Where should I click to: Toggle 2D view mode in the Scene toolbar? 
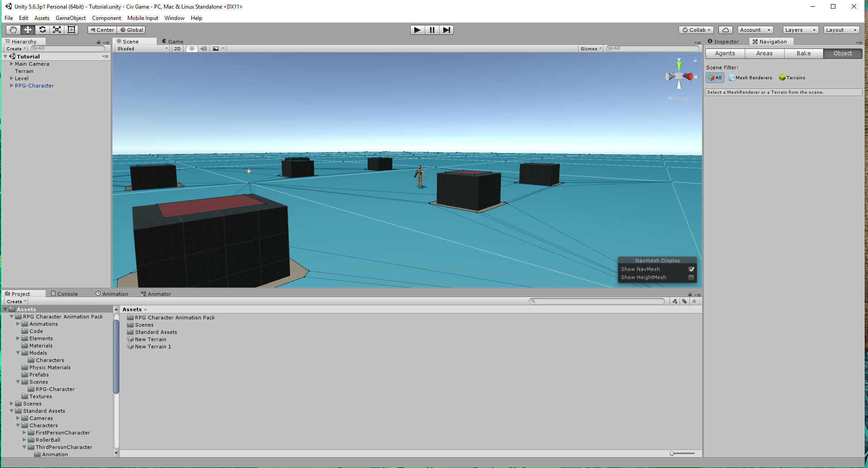click(177, 48)
